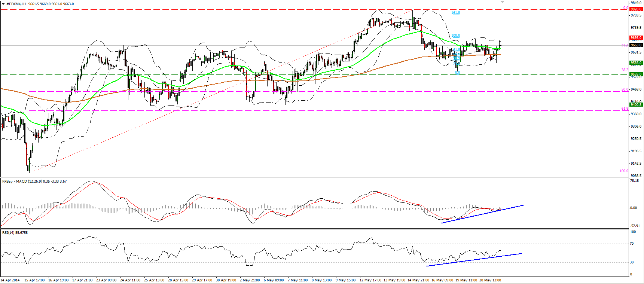This screenshot has width=644, height=284.
Task: Select the blue trendline in the RSI panel
Action: point(474,260)
